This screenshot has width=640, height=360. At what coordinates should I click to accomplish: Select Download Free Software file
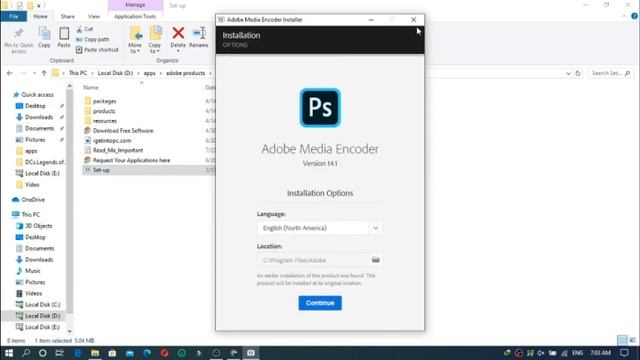pos(123,131)
